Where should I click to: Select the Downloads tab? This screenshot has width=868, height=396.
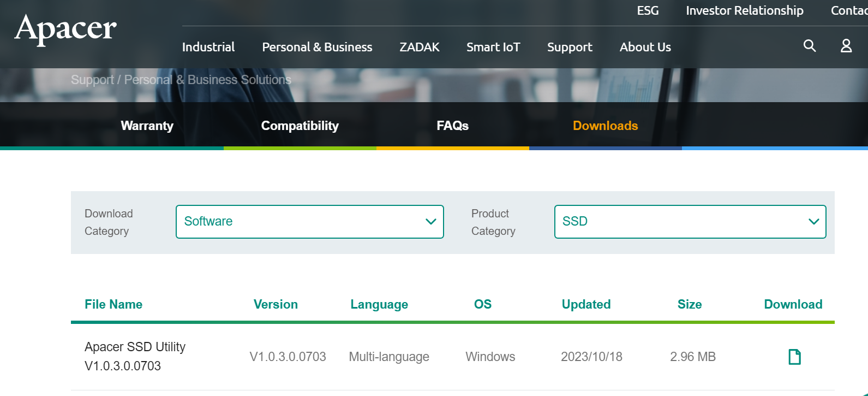click(605, 126)
